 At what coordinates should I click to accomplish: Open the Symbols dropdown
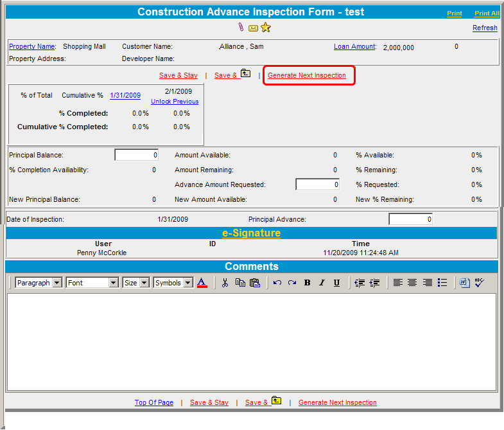(173, 283)
